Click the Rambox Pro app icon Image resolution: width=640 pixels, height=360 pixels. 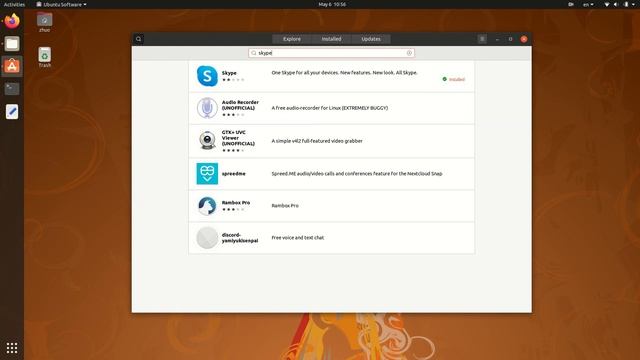(x=207, y=206)
